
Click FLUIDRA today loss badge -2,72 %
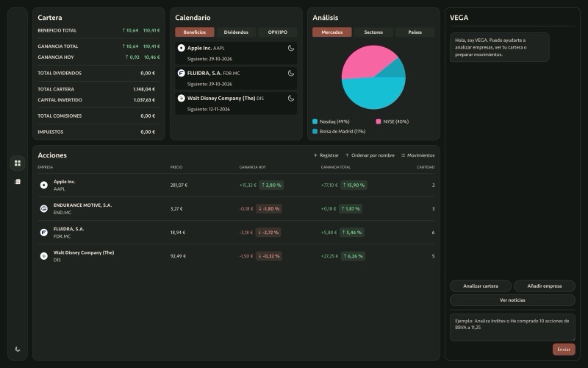point(268,233)
